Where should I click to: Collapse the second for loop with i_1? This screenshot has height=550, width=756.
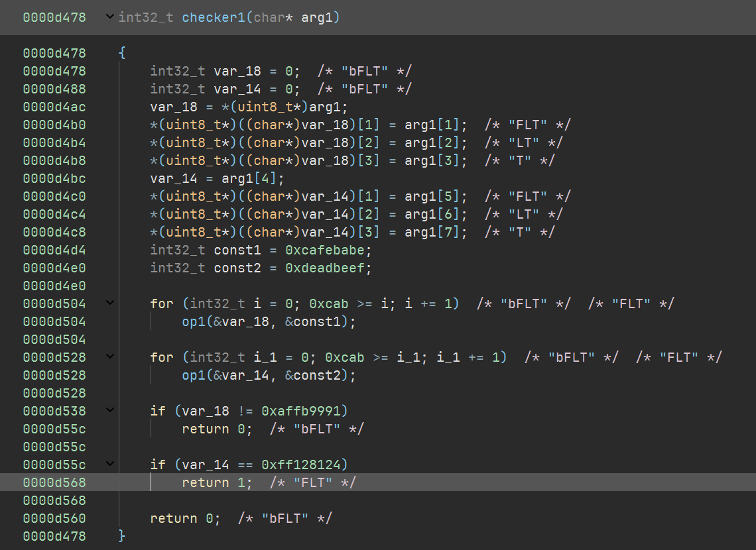point(109,357)
